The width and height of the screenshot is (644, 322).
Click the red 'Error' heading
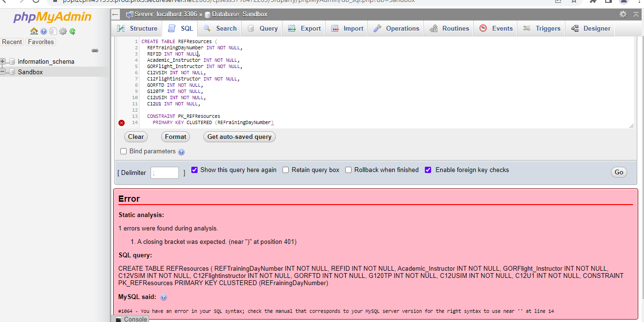129,198
